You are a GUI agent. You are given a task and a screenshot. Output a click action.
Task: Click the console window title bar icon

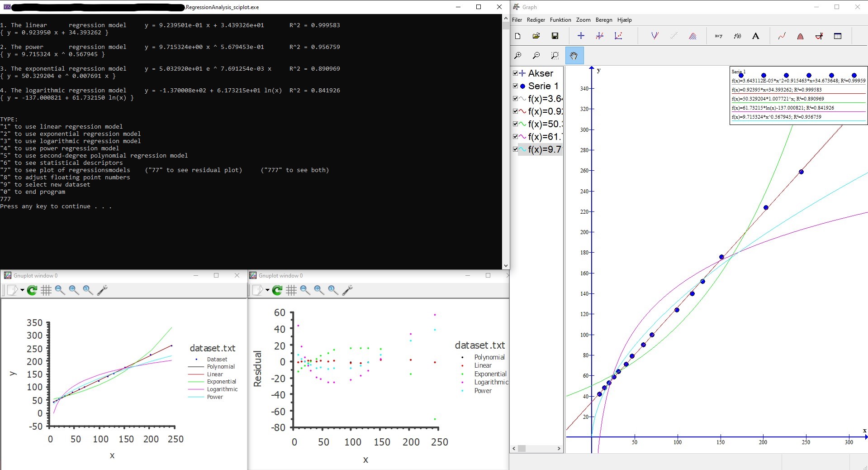[x=7, y=7]
